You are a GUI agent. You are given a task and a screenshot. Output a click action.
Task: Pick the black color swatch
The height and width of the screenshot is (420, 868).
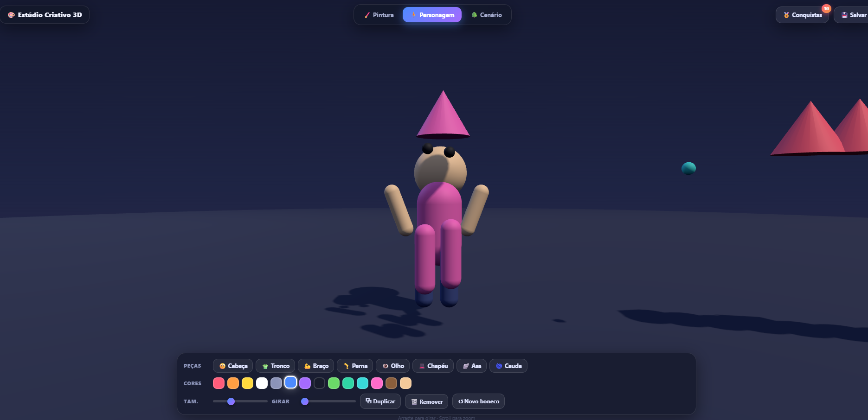coord(319,383)
